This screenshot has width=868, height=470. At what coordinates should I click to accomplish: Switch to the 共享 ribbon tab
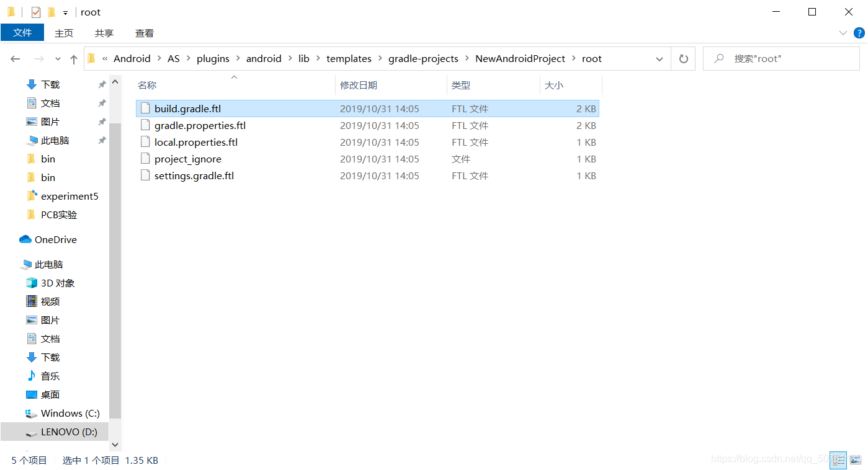[104, 33]
